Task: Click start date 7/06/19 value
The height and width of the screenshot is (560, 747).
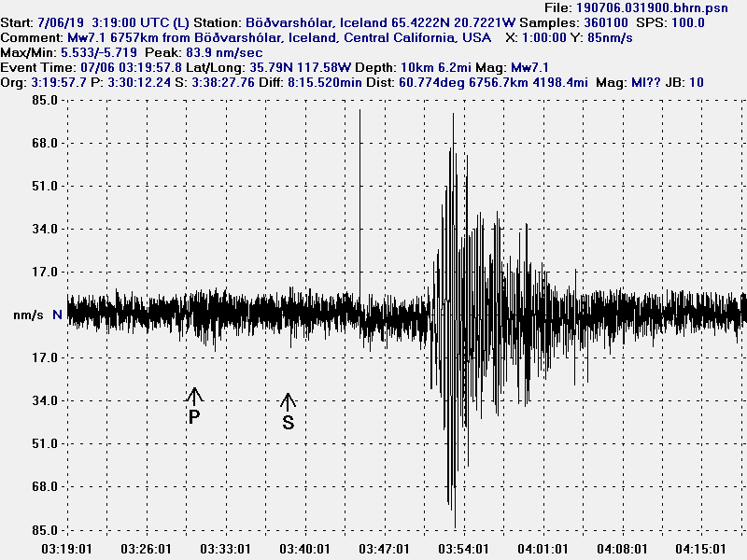Action: [61, 22]
